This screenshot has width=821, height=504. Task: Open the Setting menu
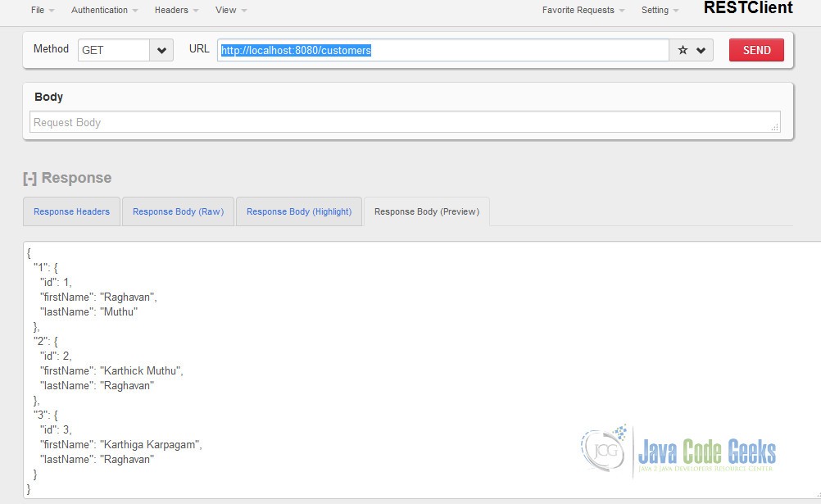click(660, 10)
